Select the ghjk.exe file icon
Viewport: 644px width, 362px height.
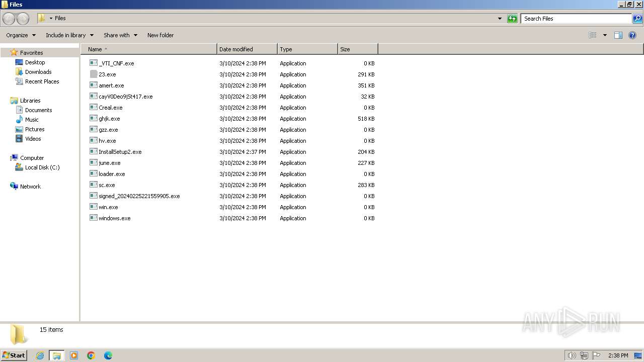tap(94, 118)
